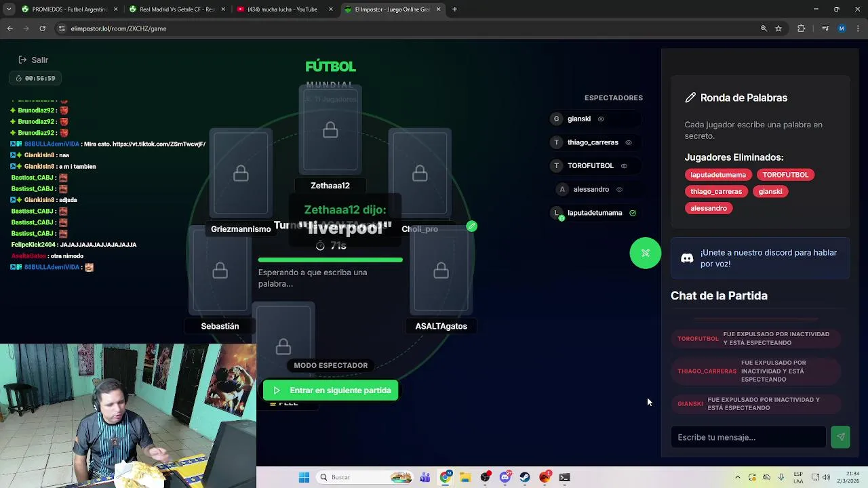Open Steam from the taskbar
Screen dimensions: 868x488
(x=525, y=477)
